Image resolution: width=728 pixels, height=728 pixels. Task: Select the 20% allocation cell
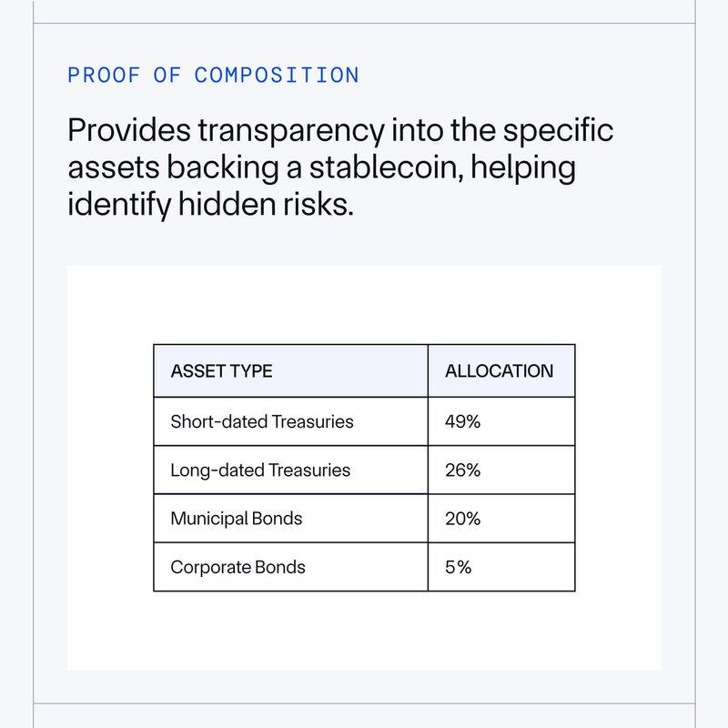click(x=462, y=519)
